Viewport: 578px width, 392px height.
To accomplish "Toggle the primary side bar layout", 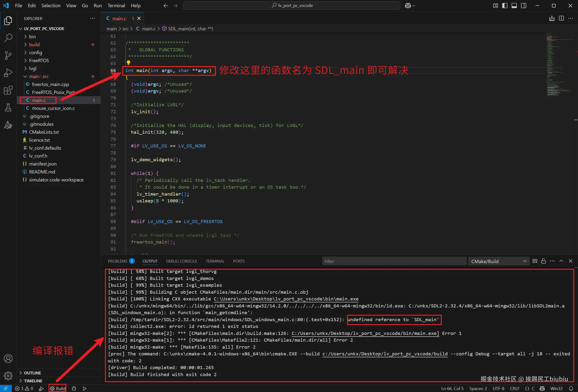I will 505,6.
